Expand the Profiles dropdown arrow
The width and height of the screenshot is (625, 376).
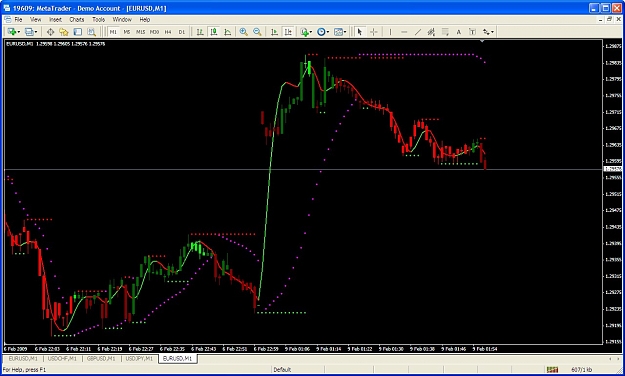(x=36, y=32)
